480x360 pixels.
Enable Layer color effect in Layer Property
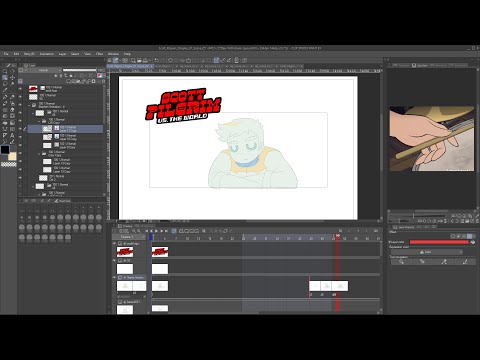[x=470, y=236]
